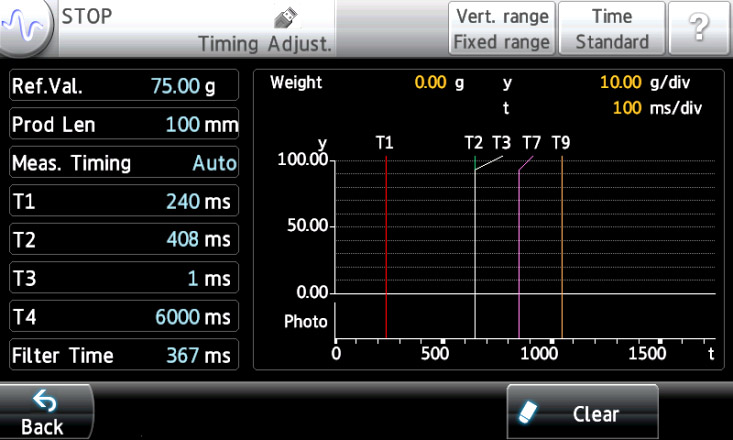Edit the Ref.Val. 75.00 g field
Screen dimensions: 733x440
[124, 86]
